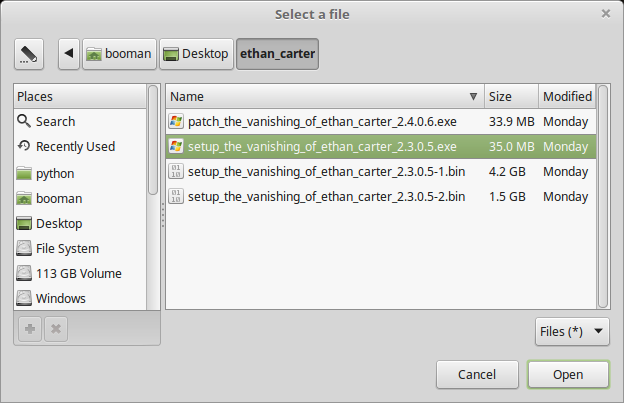Viewport: 624px width, 403px height.
Task: Toggle the type-a-file-name pencil button
Action: pos(29,54)
